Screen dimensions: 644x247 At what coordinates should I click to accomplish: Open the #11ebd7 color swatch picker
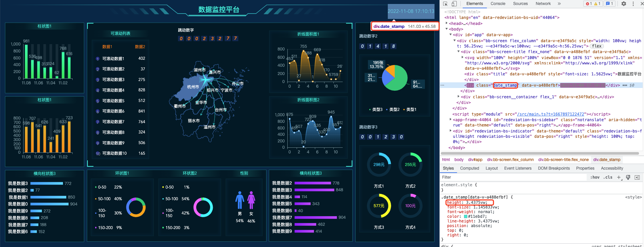point(465,216)
